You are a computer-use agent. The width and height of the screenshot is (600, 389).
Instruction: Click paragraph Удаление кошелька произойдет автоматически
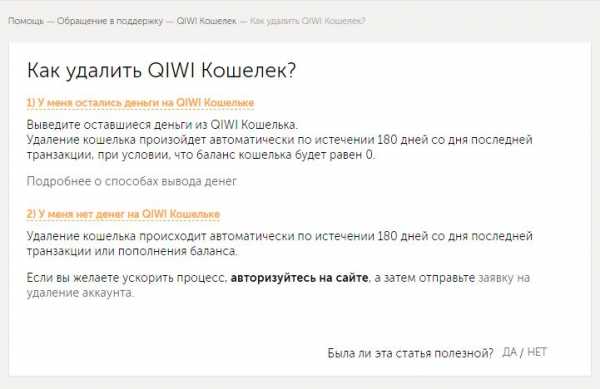pos(279,147)
